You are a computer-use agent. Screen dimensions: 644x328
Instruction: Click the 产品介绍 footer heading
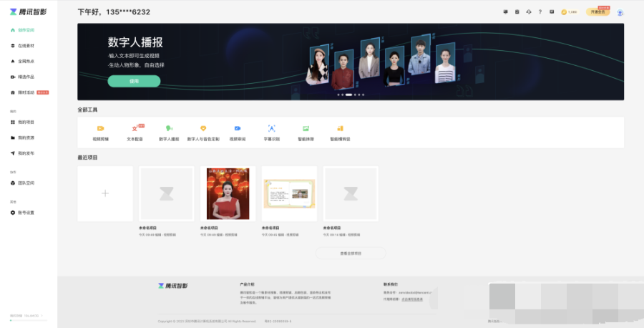[248, 284]
